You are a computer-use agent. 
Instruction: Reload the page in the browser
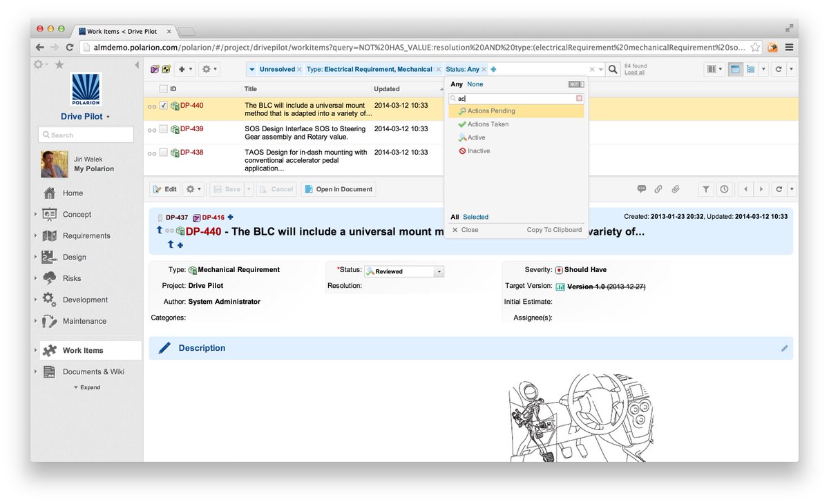pos(70,48)
